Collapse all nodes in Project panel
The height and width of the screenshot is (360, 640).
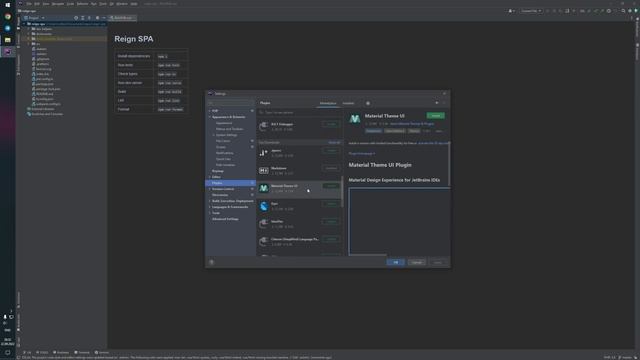89,18
